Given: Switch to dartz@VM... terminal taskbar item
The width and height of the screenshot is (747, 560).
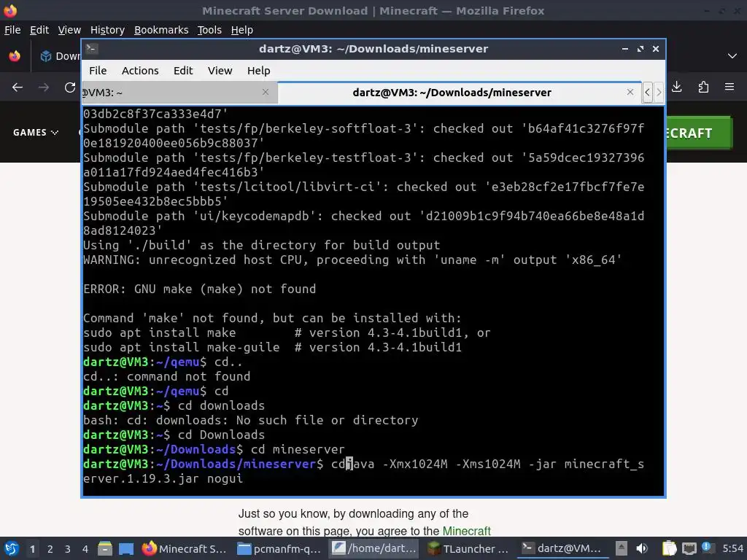Looking at the screenshot, I should pos(562,548).
